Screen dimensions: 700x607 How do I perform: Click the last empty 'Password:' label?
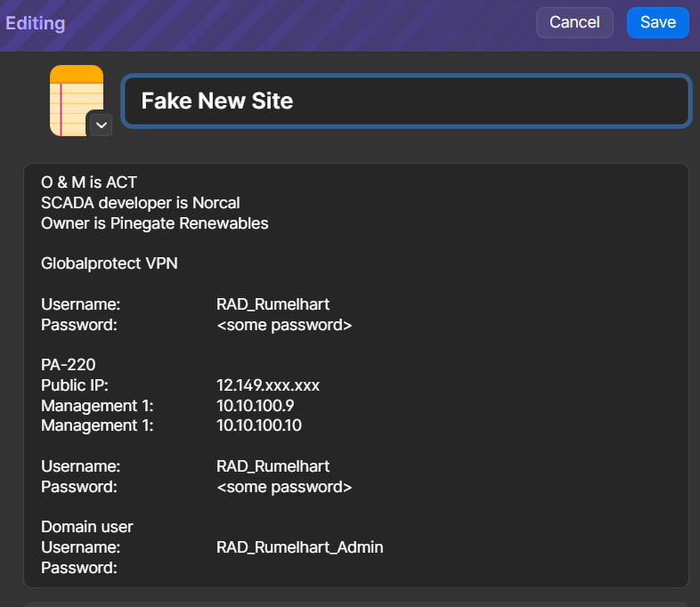[78, 568]
